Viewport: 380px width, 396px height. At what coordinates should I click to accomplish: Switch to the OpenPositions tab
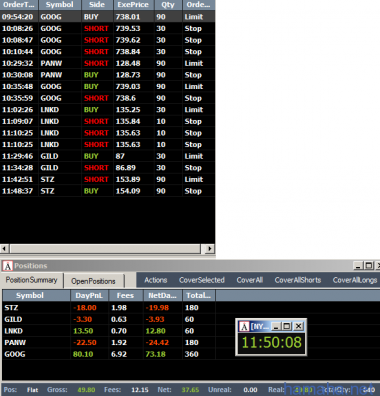(x=93, y=281)
